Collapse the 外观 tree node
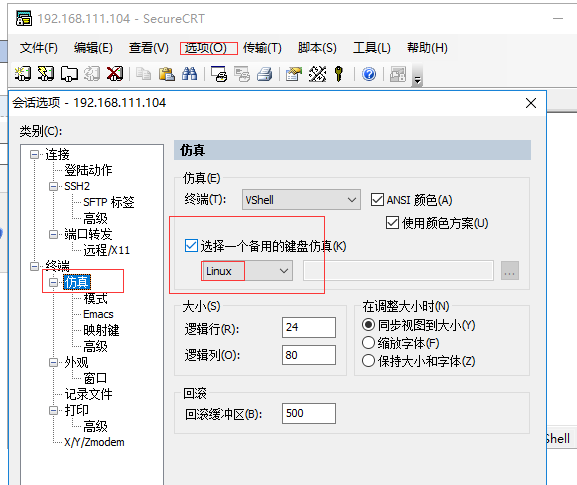Screen dimensions: 577x485 [53, 362]
